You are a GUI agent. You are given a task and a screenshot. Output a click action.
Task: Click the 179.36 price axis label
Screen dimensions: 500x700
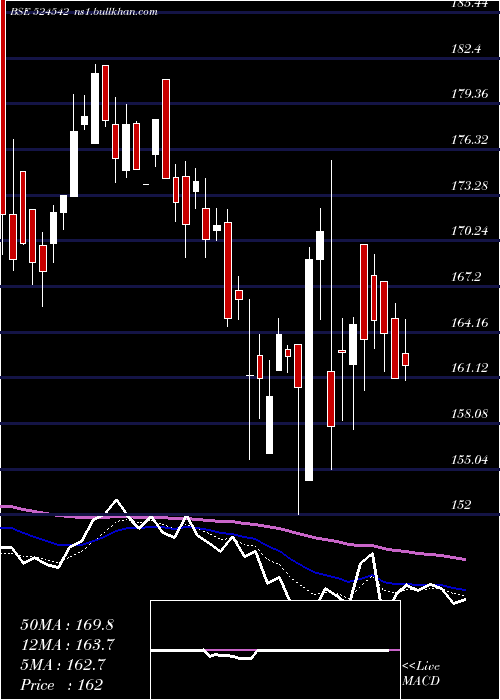point(470,94)
